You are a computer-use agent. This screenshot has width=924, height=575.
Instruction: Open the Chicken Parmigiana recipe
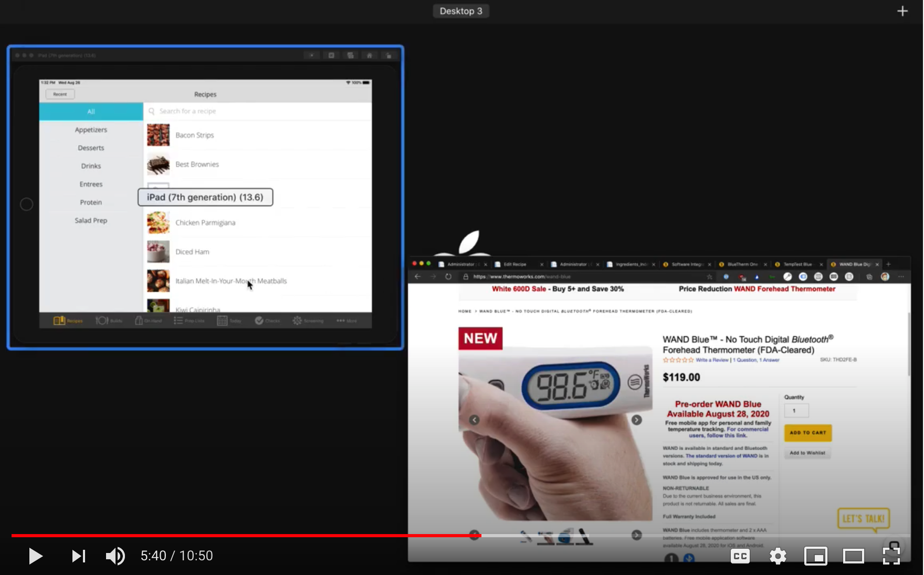tap(257, 222)
